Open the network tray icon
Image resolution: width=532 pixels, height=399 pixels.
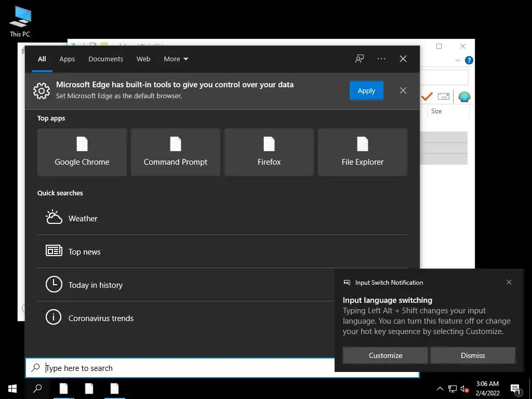click(x=453, y=389)
